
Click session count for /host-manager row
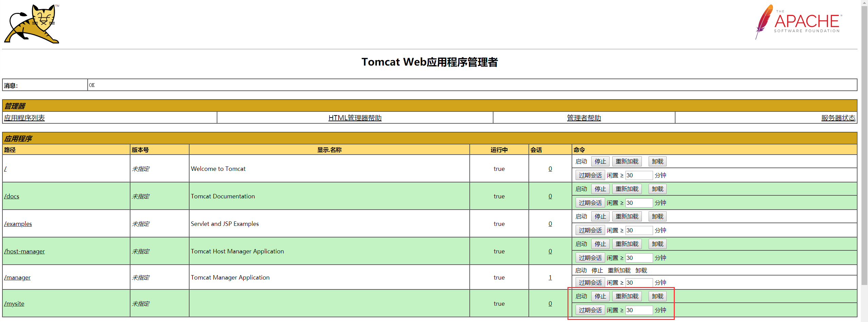[550, 251]
